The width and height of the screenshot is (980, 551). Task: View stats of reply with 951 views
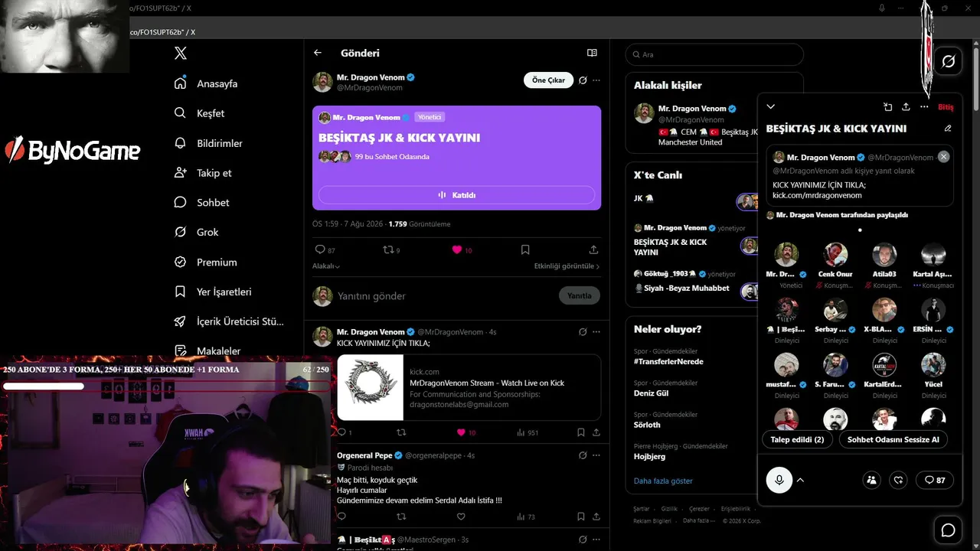tap(528, 432)
